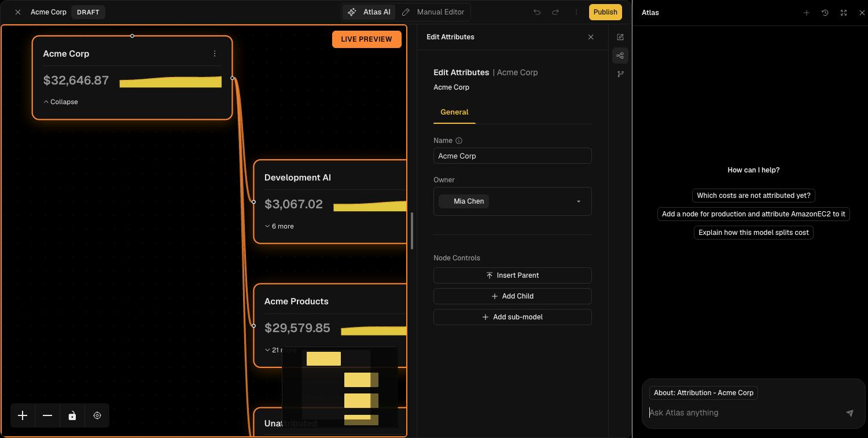Switch to Atlas AI mode
The height and width of the screenshot is (438, 868).
[x=369, y=12]
